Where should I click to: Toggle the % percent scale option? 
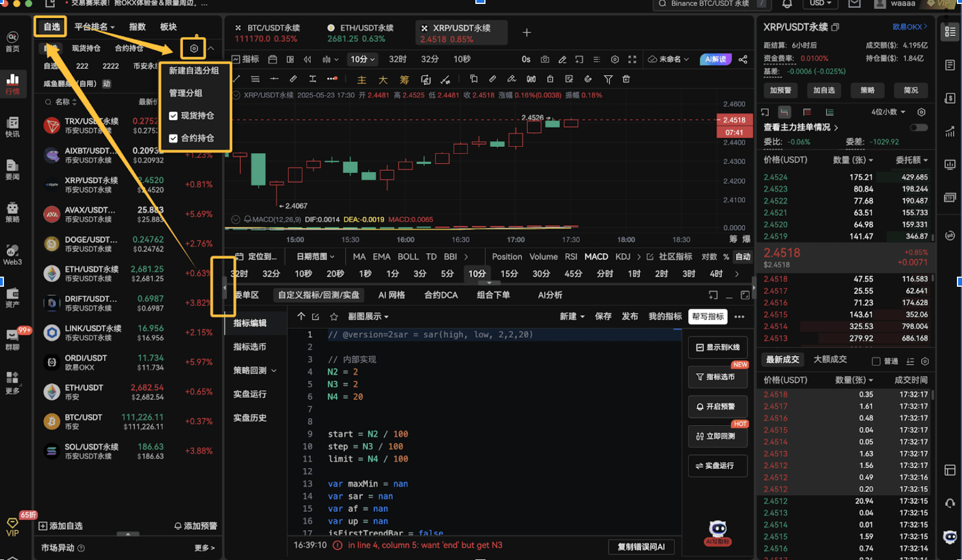tap(726, 256)
